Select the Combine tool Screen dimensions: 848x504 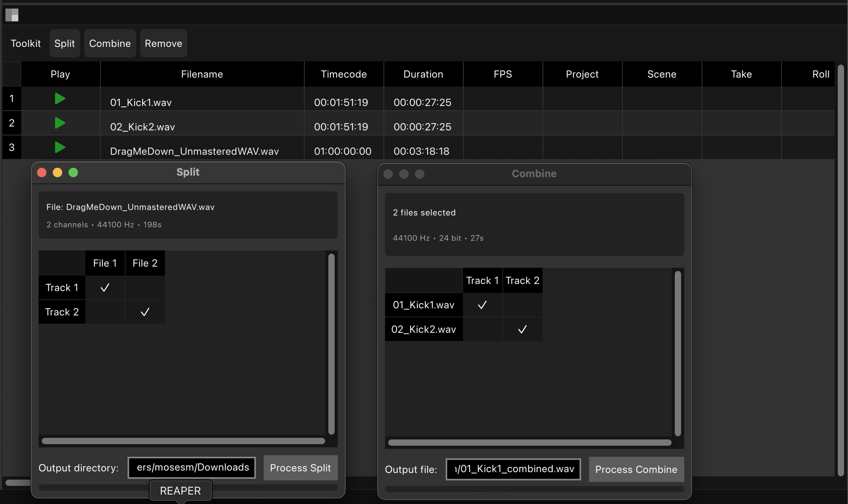point(110,43)
